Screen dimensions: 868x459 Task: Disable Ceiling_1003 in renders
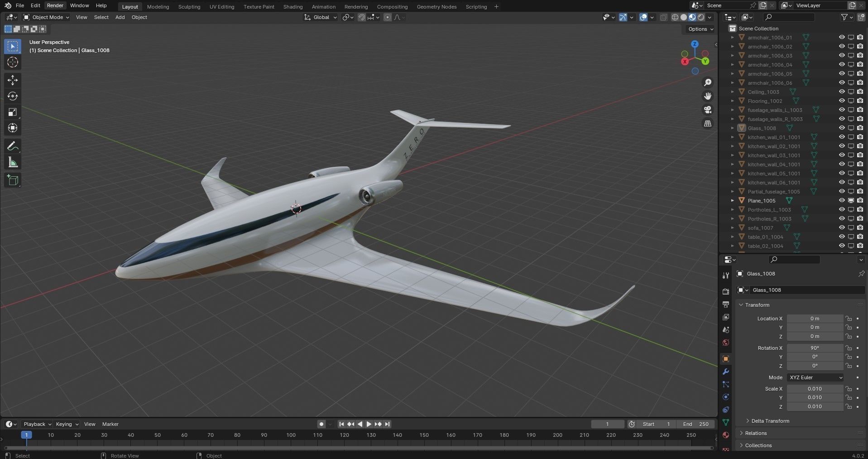coord(860,92)
